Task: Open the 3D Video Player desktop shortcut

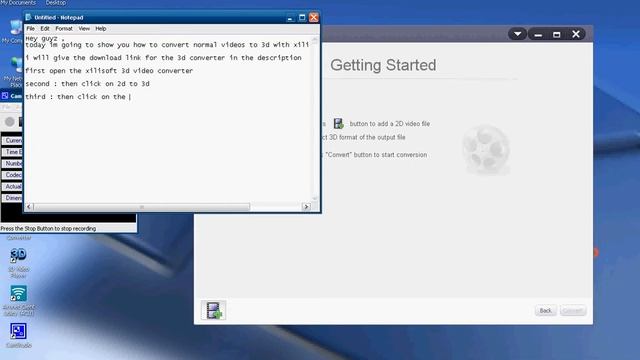Action: [18, 262]
